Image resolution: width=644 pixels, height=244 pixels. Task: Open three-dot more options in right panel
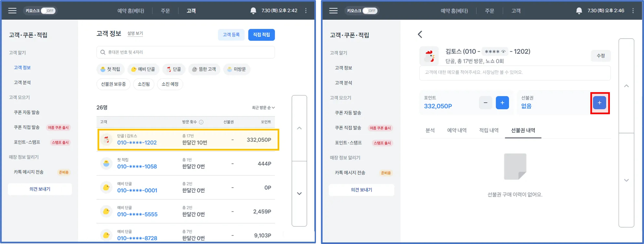633,11
